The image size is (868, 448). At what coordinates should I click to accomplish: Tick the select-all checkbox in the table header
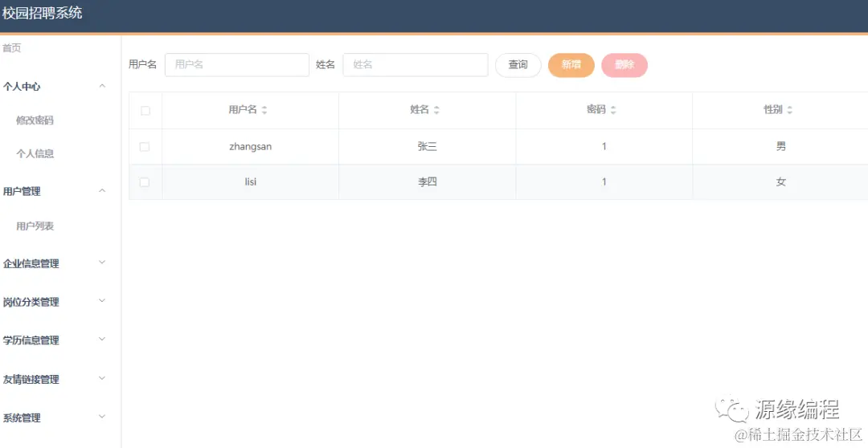pos(145,111)
